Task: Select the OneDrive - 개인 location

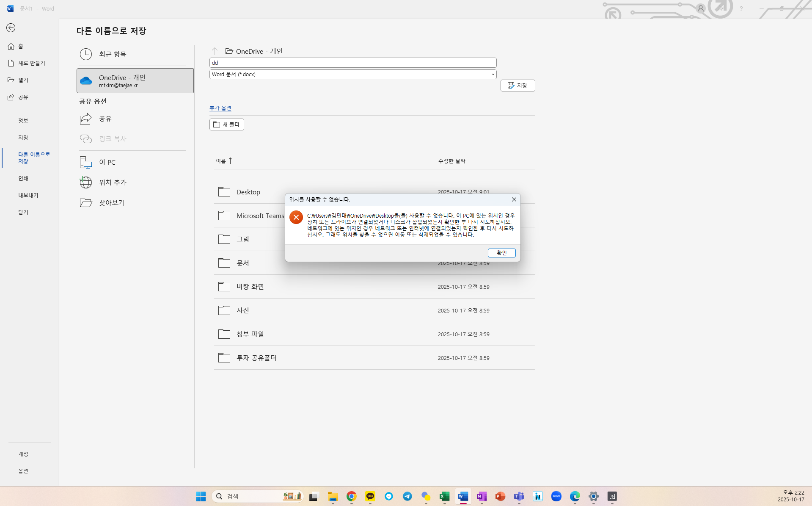Action: (x=135, y=80)
